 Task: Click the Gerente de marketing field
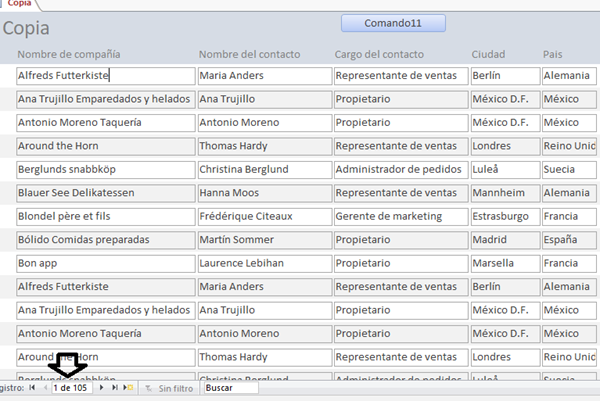click(400, 216)
